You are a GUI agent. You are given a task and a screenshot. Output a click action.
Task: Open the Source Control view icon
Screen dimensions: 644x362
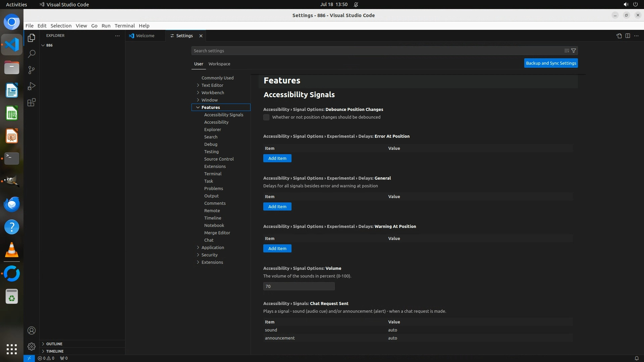32,70
